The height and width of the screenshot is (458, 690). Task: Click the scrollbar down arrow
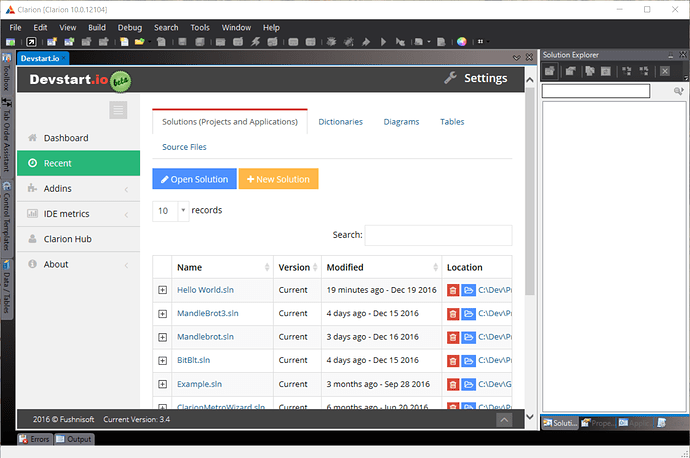(530, 417)
